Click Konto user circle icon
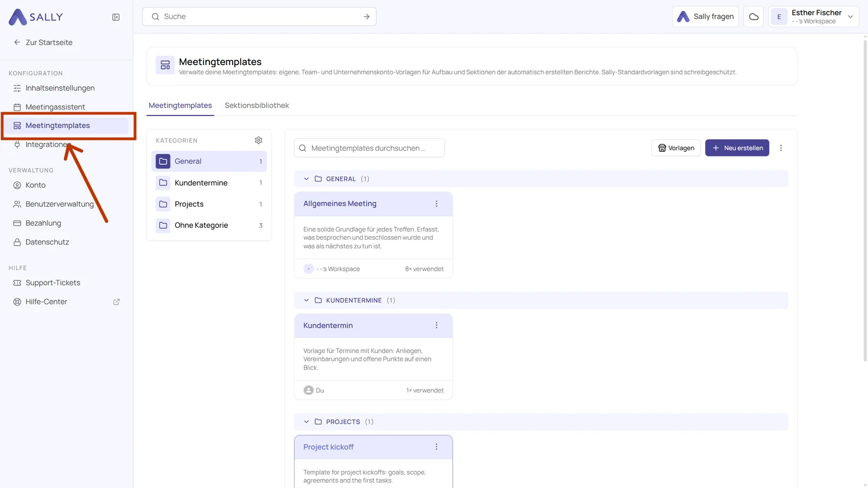Screen dimensions: 868x488 [x=17, y=185]
